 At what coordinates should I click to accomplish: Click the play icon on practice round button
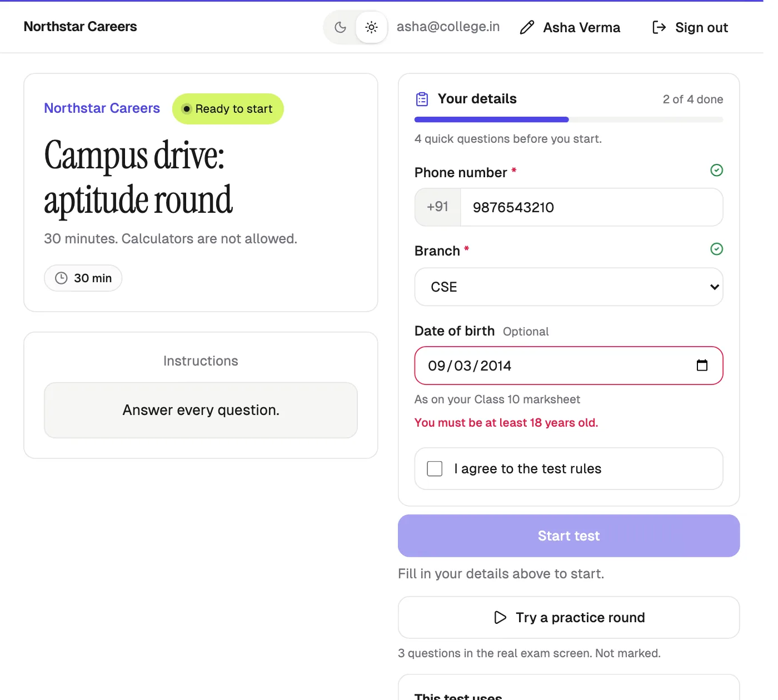coord(500,617)
